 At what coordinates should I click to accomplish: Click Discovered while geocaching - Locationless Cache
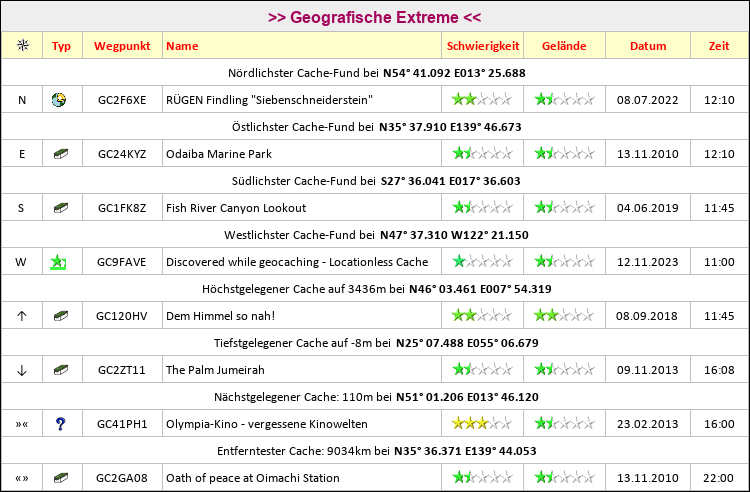point(297,262)
